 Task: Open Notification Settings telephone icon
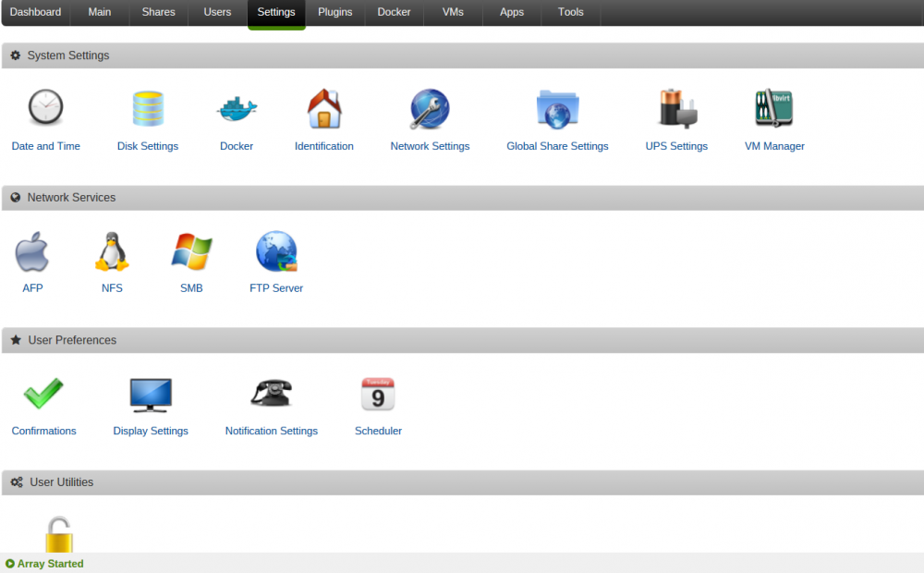point(271,393)
